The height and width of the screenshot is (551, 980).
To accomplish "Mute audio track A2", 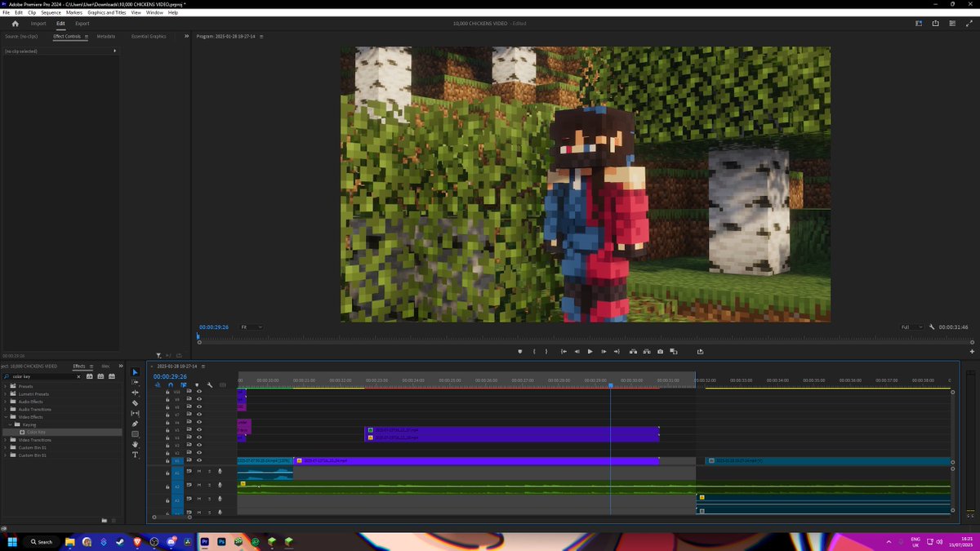I will (x=198, y=486).
